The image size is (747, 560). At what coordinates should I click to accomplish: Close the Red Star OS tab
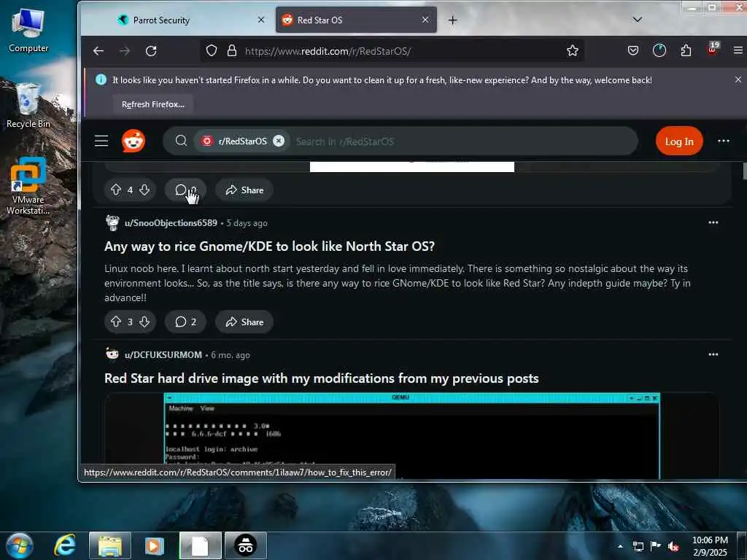click(x=425, y=20)
